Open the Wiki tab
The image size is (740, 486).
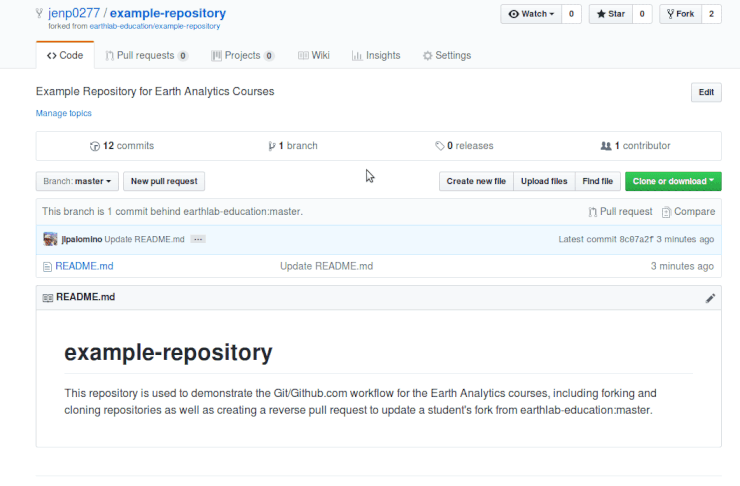pyautogui.click(x=314, y=55)
